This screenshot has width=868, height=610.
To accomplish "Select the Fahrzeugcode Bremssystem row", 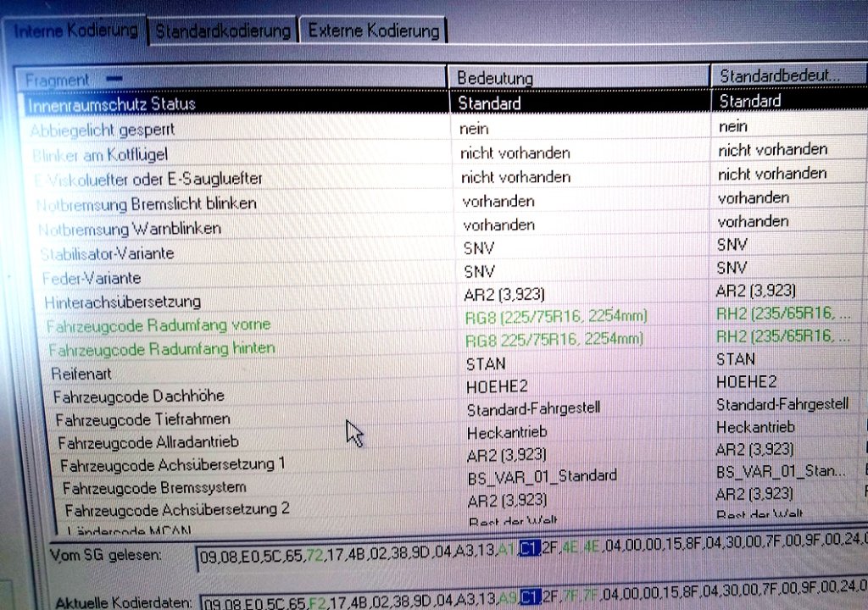I will click(x=154, y=487).
